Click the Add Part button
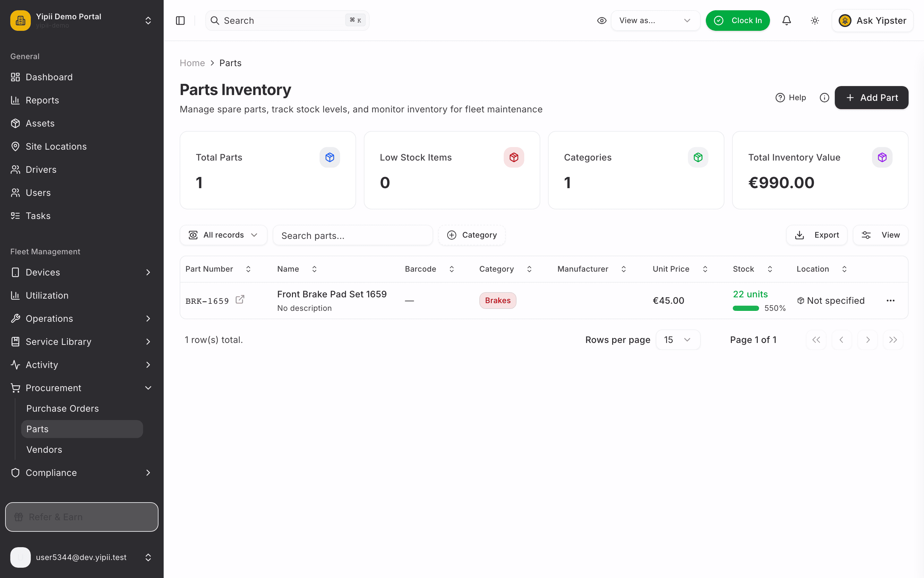This screenshot has height=578, width=924. (x=871, y=98)
